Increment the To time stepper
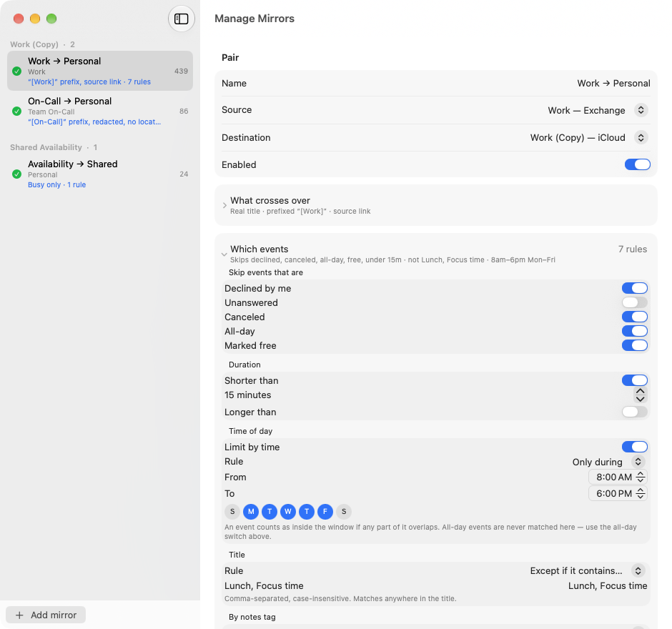This screenshot has height=629, width=672. click(x=641, y=490)
